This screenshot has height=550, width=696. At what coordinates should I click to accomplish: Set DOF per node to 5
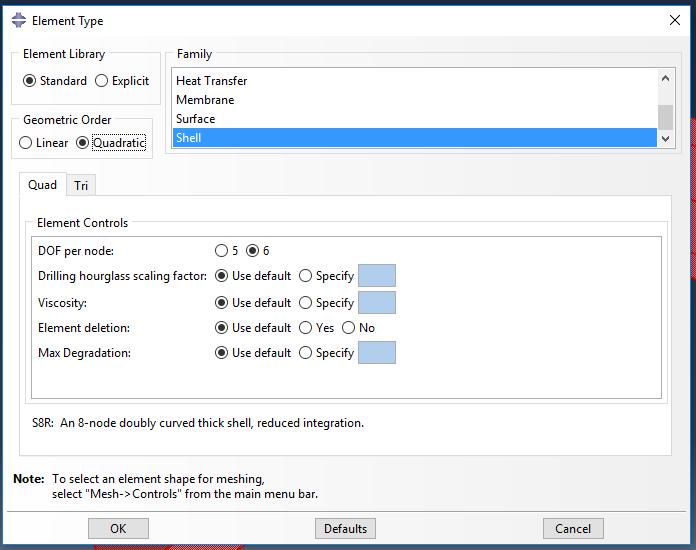pos(226,251)
